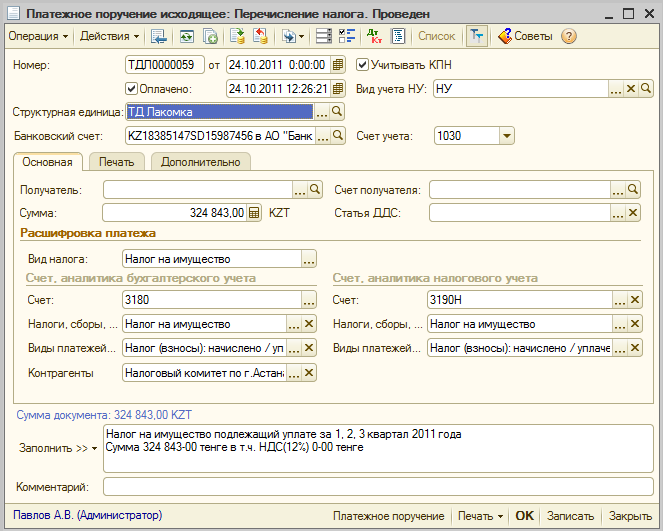663x531 pixels.
Task: Toggle the Учитывать КПН checkbox
Action: pyautogui.click(x=363, y=65)
